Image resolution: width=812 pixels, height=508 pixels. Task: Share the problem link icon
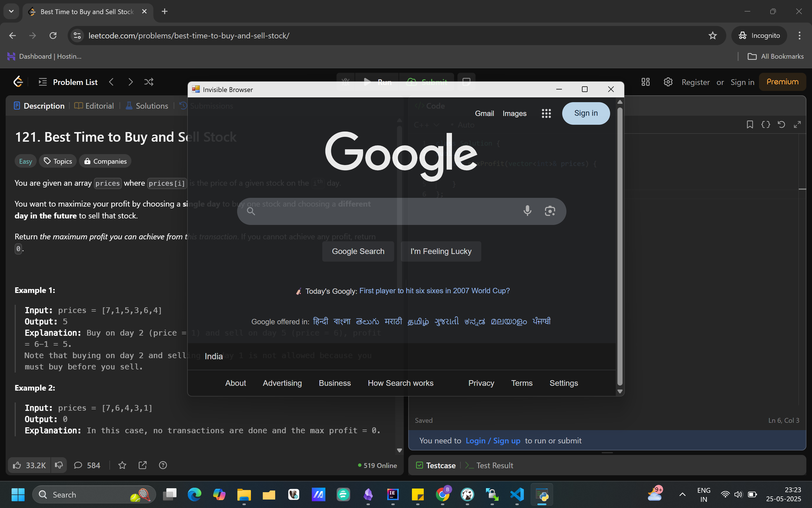pos(143,465)
